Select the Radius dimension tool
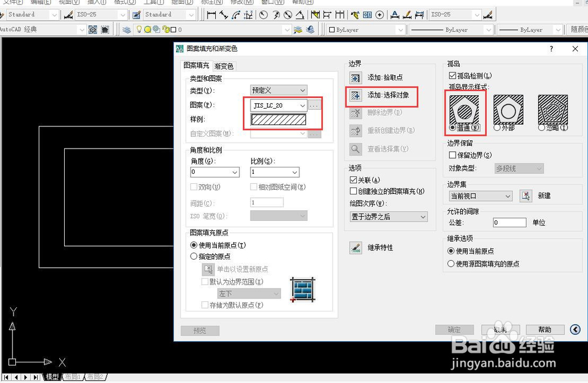 263,15
